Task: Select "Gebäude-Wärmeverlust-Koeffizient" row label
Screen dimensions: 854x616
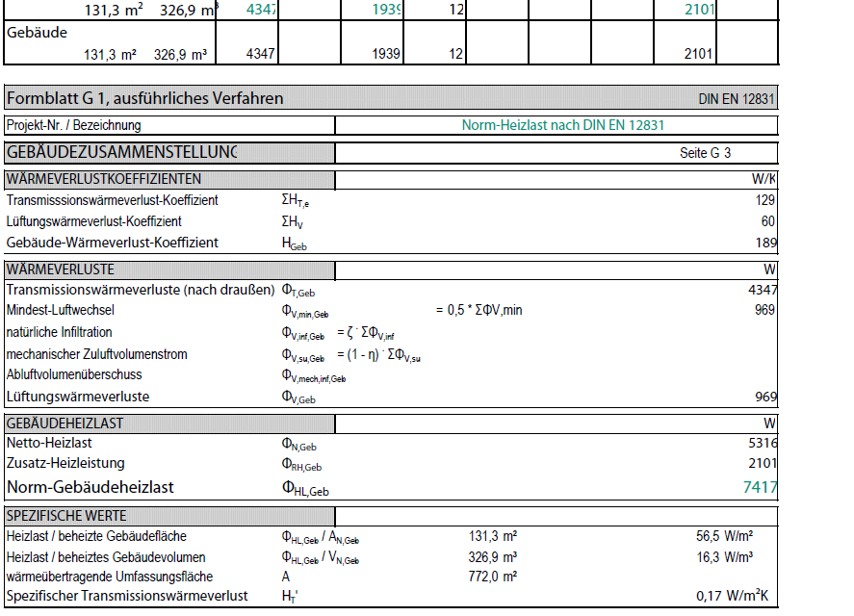Action: click(x=113, y=243)
